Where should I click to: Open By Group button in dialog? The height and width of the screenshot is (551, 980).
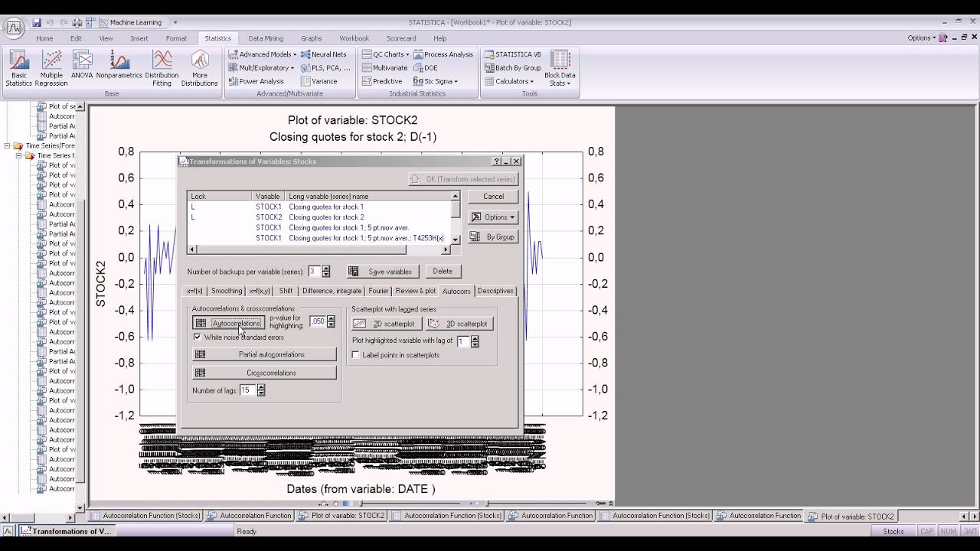coord(493,237)
